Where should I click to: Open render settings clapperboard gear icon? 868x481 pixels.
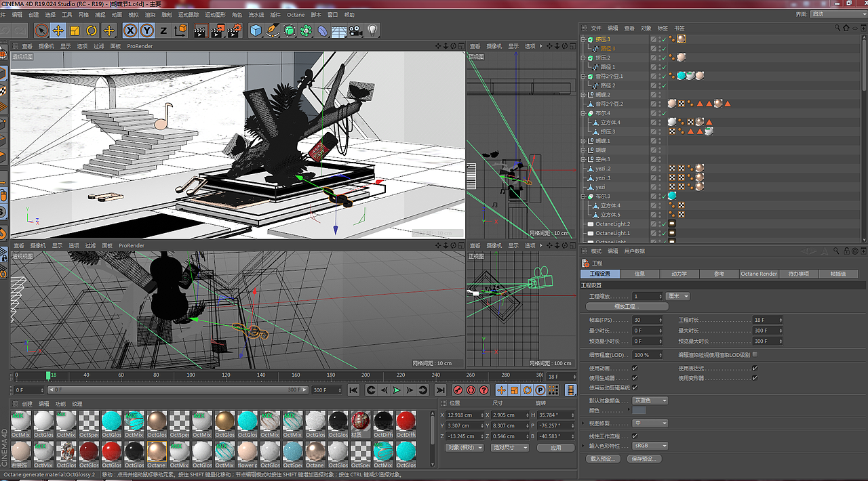235,30
